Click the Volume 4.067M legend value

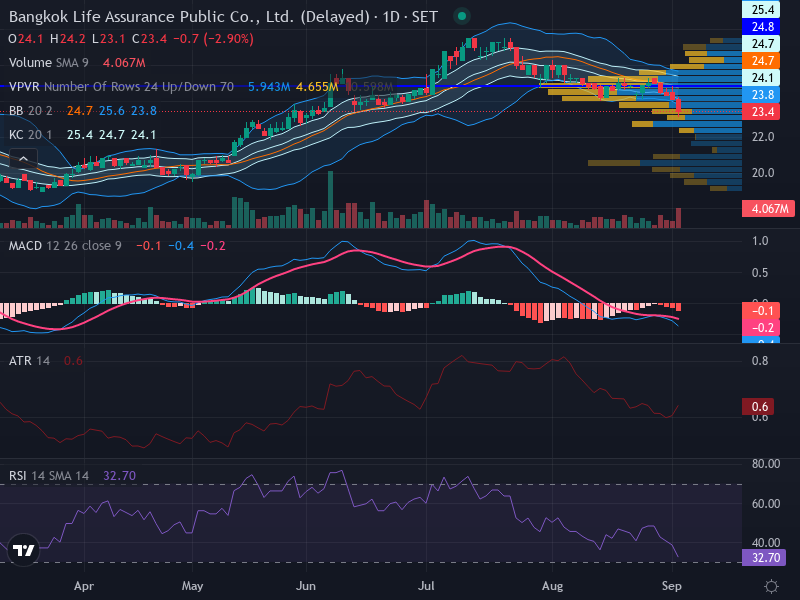[x=124, y=63]
